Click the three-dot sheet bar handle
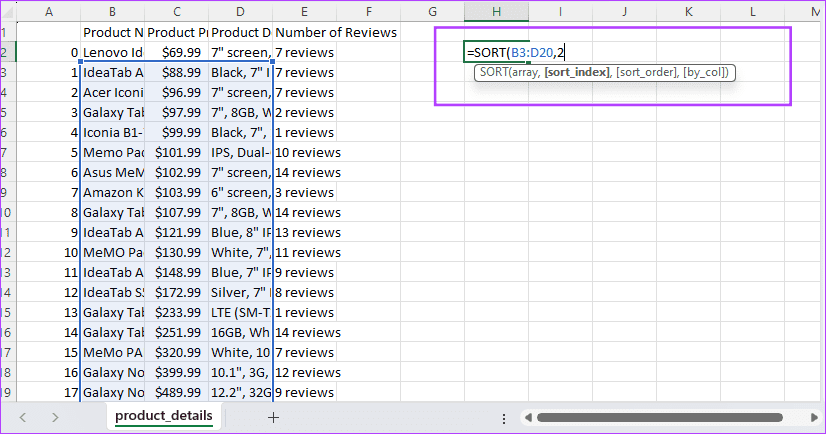This screenshot has height=434, width=826. tap(504, 418)
